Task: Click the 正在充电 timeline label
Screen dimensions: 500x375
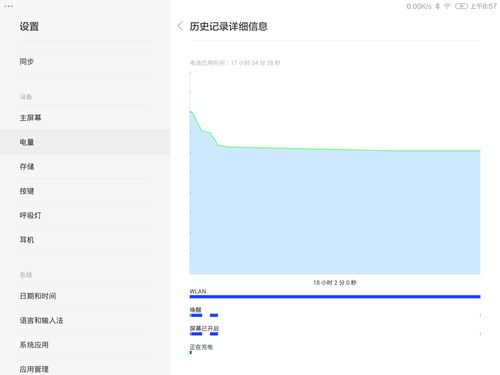Action: [201, 347]
